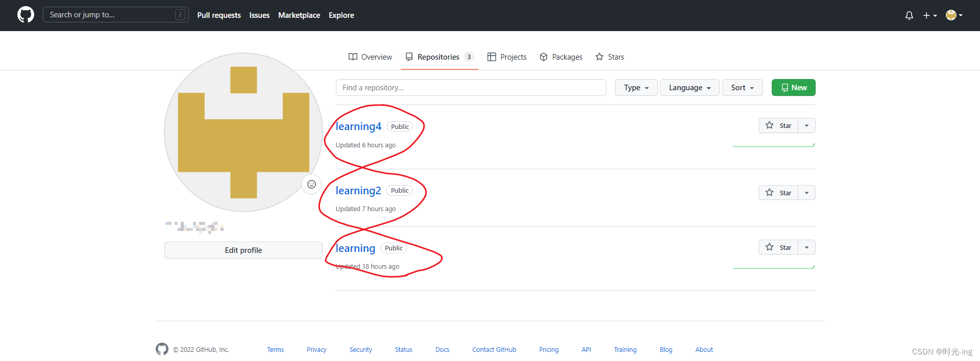Select the Repositories tab

pyautogui.click(x=439, y=57)
